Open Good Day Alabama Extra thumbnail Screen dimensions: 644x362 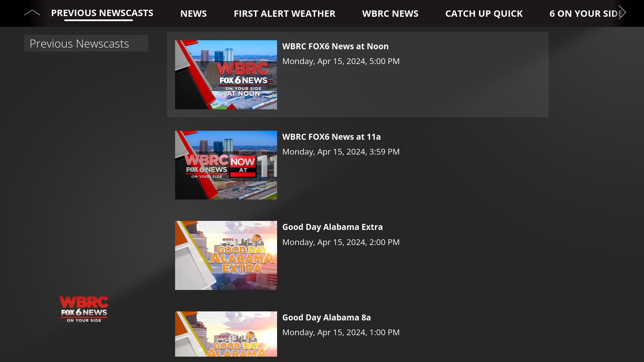tap(226, 255)
